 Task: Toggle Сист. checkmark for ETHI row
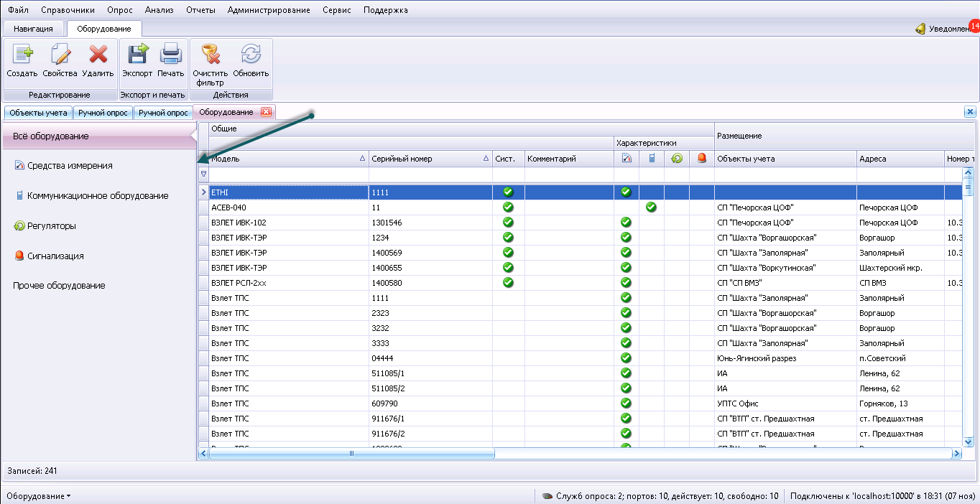[x=508, y=192]
